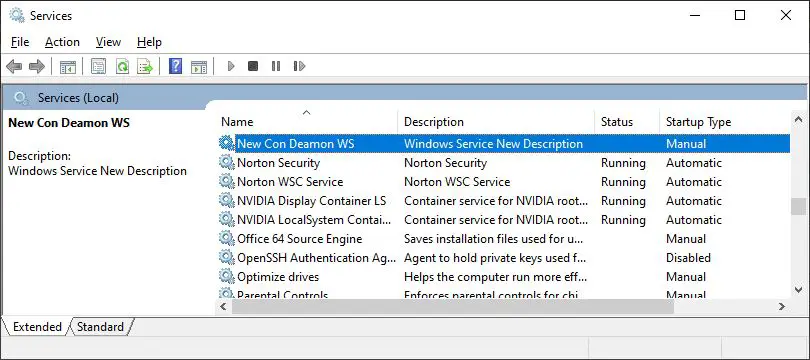Click the Restart Service toolbar icon
The image size is (810, 360).
(x=299, y=66)
